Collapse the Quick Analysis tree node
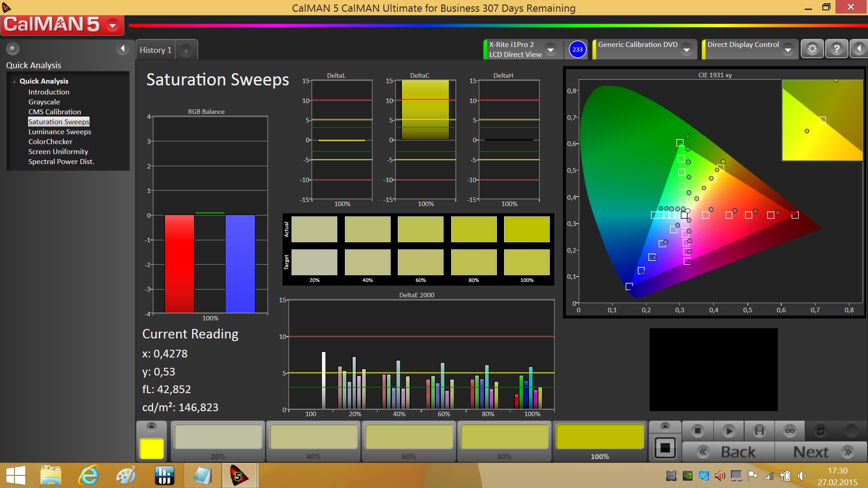The image size is (868, 488). [x=14, y=81]
